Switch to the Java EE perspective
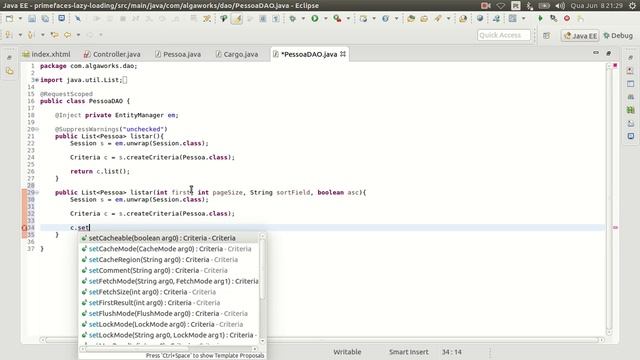 (580, 36)
